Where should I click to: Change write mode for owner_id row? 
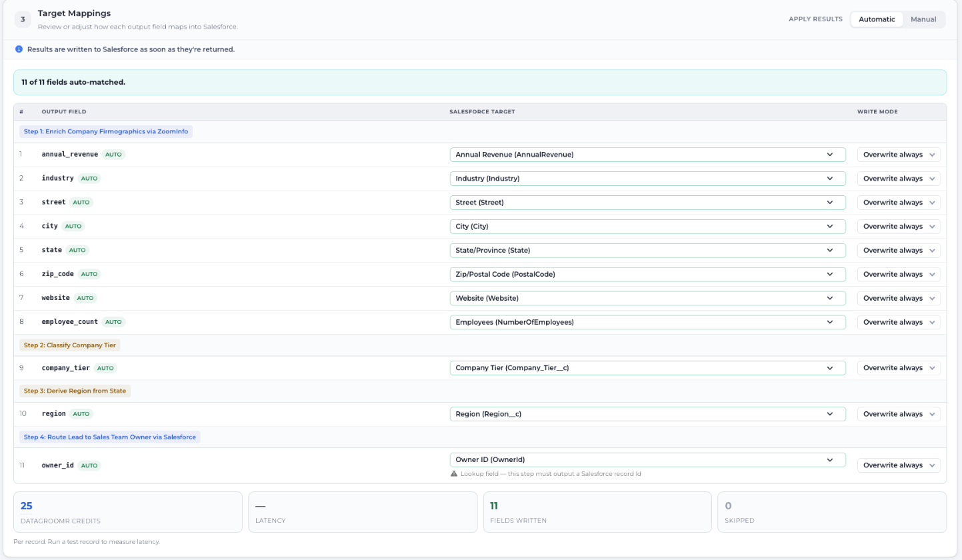[899, 465]
